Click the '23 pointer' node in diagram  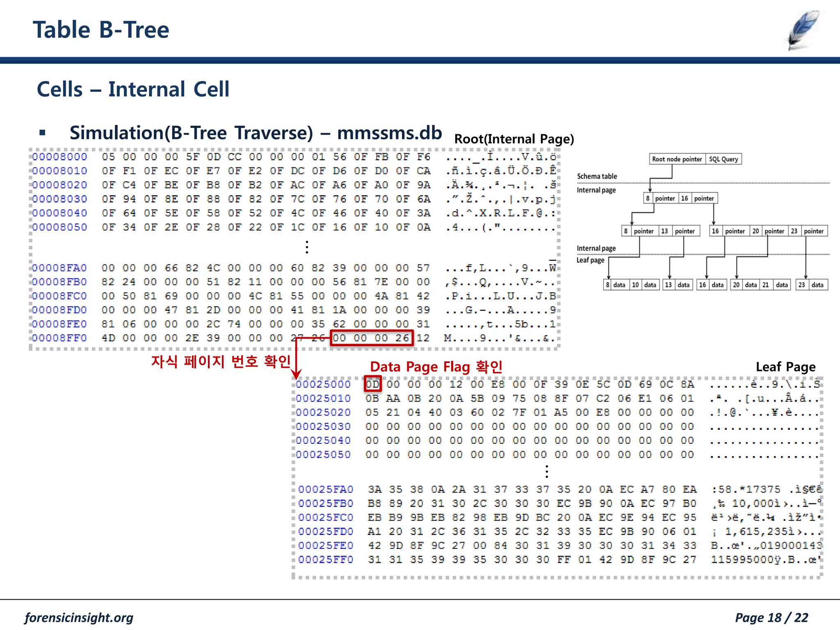point(808,231)
